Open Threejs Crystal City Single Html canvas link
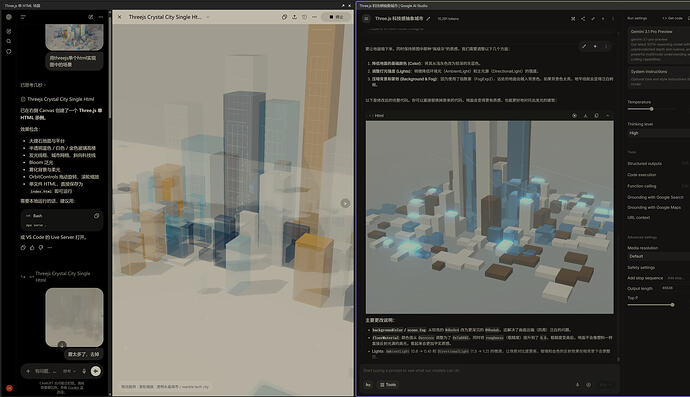 (x=58, y=99)
